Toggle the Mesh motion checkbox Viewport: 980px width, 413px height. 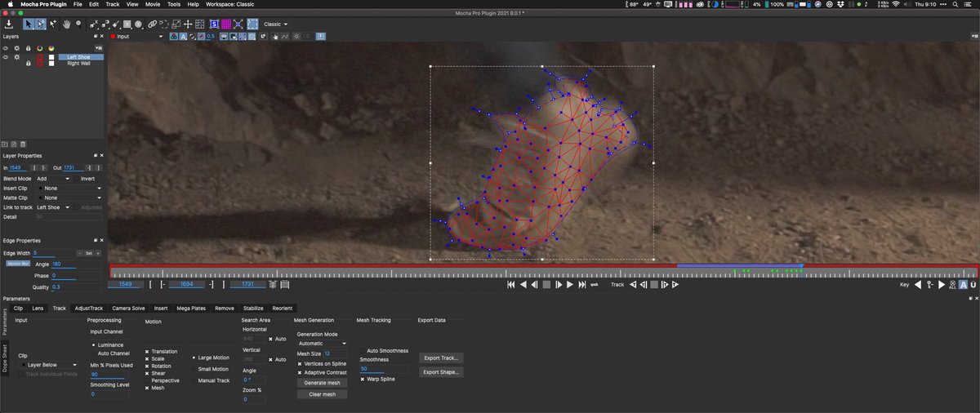147,388
